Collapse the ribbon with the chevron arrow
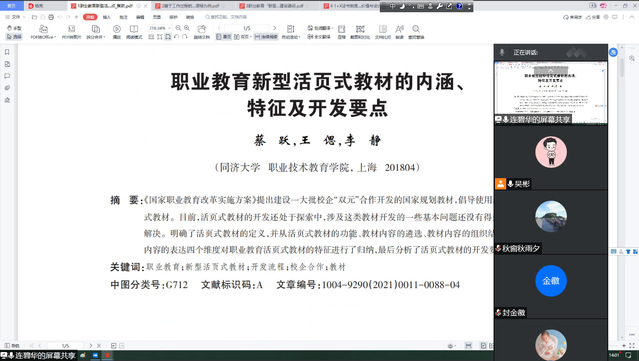 [x=632, y=17]
